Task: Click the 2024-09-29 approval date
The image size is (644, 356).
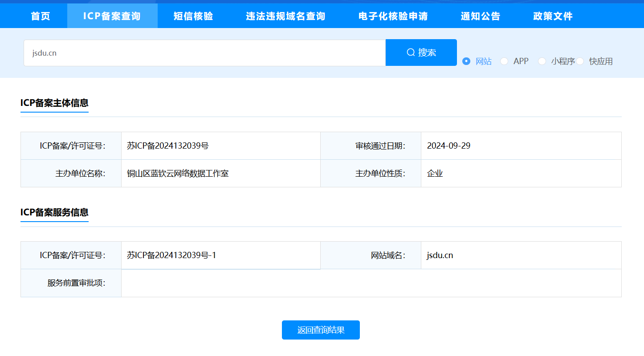Action: click(448, 146)
